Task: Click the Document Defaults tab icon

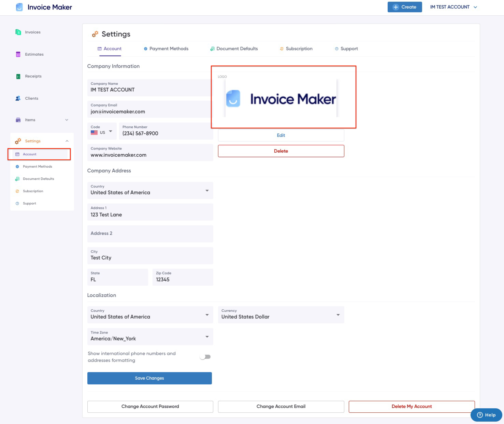Action: pyautogui.click(x=212, y=49)
